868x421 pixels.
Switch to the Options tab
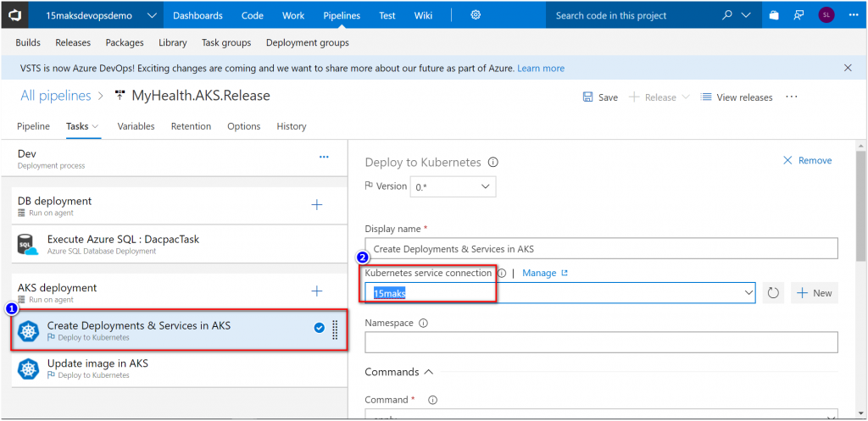pyautogui.click(x=243, y=126)
